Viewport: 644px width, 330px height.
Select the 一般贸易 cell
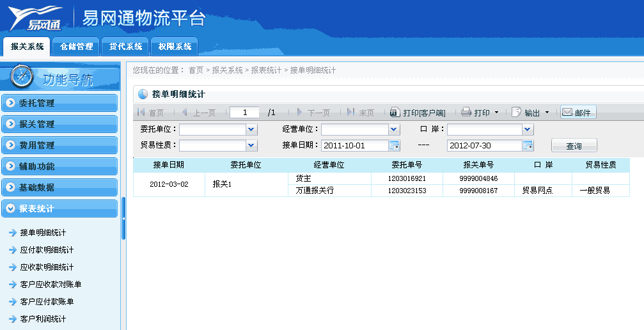point(601,191)
